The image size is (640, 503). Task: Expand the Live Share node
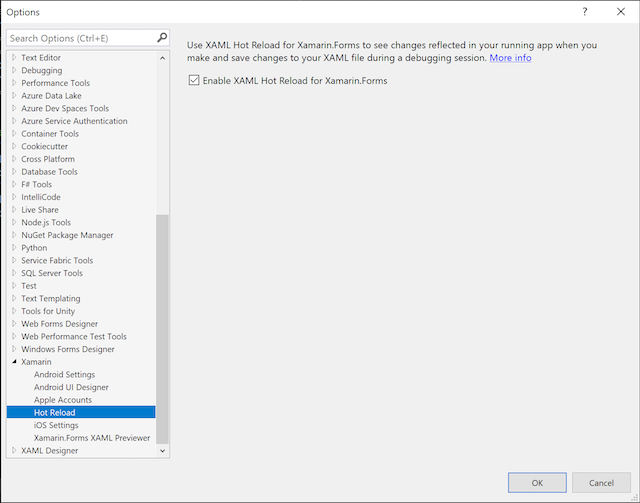(x=14, y=209)
